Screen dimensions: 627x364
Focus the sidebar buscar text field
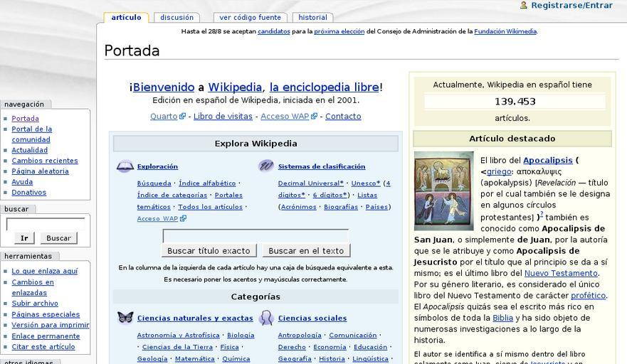(46, 223)
